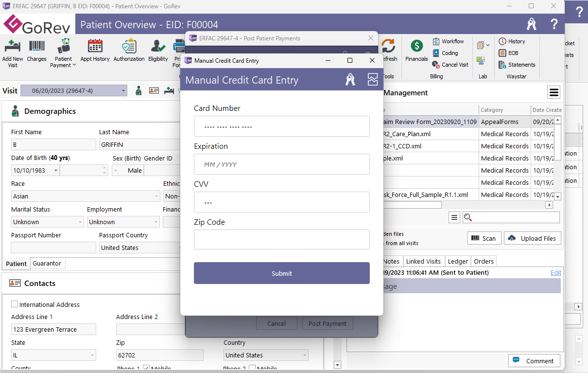The image size is (588, 373).
Task: Submit the manual credit card entry
Action: point(282,273)
